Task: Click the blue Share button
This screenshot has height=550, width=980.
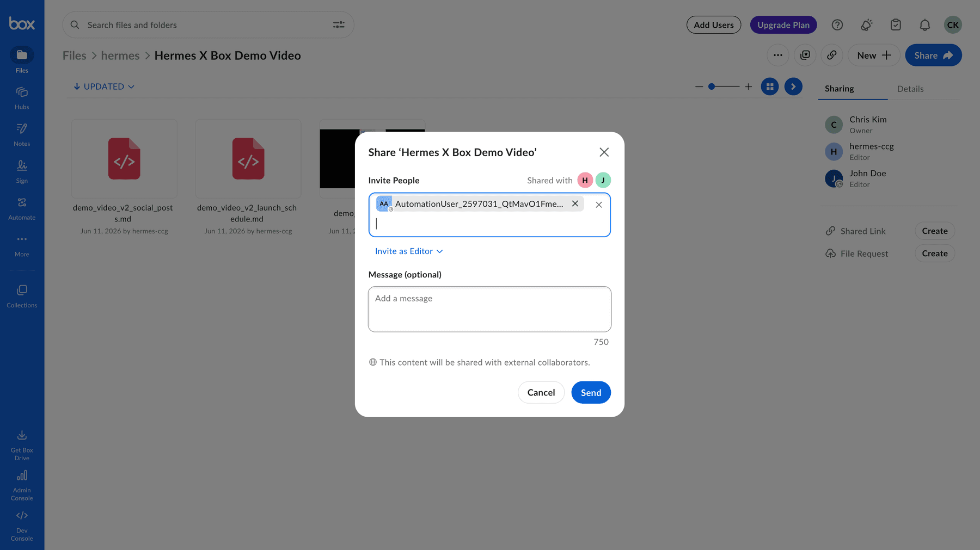Action: pos(933,55)
